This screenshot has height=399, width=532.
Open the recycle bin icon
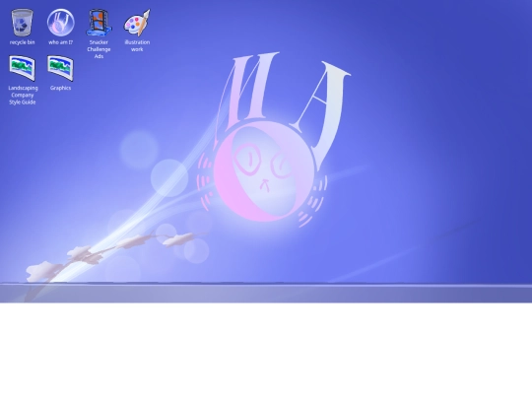pos(22,23)
